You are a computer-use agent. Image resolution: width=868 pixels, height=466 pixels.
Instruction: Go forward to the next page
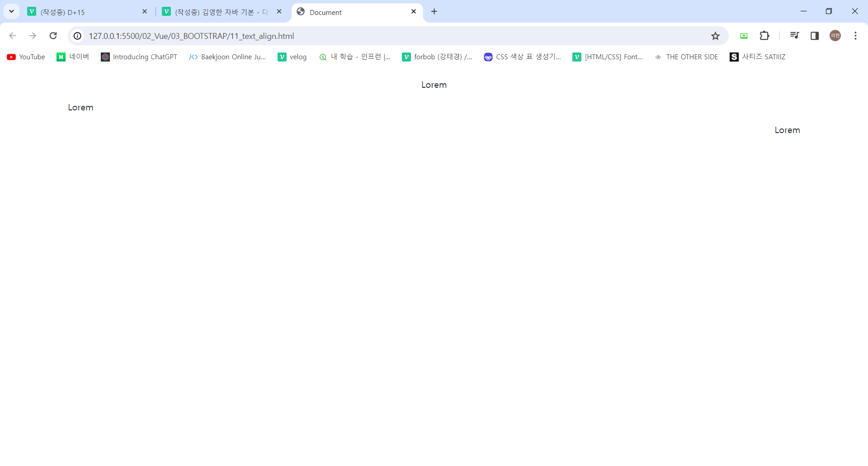coord(33,36)
